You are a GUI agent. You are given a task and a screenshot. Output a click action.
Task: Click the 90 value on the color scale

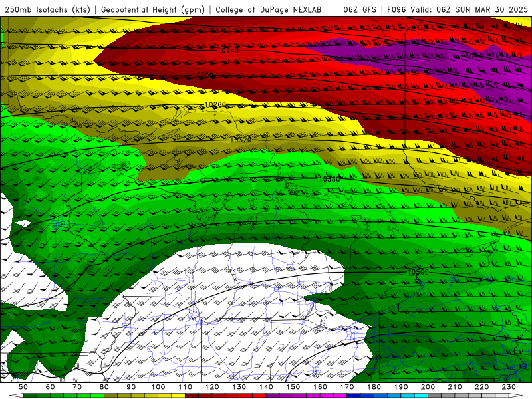pyautogui.click(x=131, y=387)
